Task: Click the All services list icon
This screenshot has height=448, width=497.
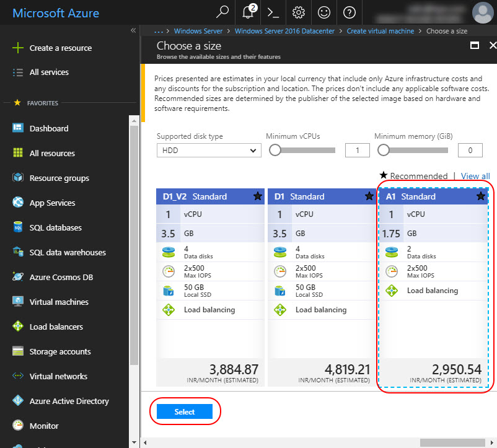Action: pos(18,72)
